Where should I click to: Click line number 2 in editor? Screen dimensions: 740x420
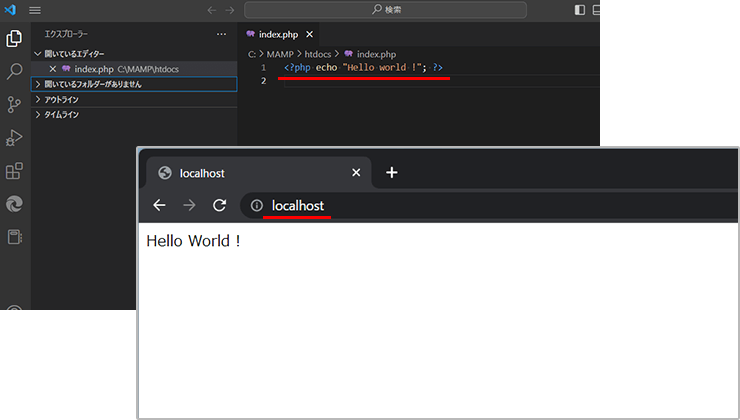tap(264, 81)
